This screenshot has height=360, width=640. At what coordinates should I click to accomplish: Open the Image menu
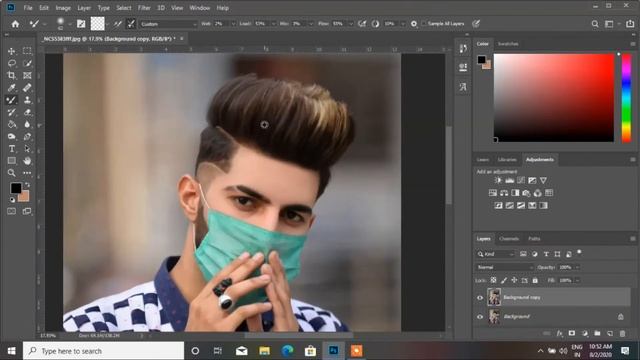click(x=63, y=8)
